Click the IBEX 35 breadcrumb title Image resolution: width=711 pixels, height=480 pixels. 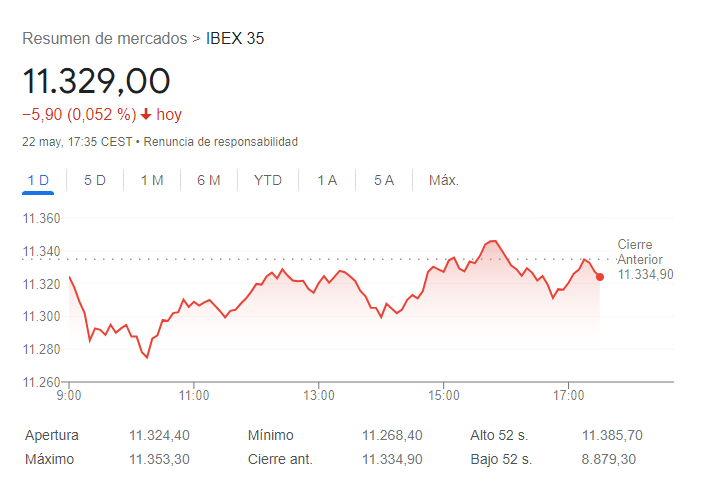(x=235, y=39)
